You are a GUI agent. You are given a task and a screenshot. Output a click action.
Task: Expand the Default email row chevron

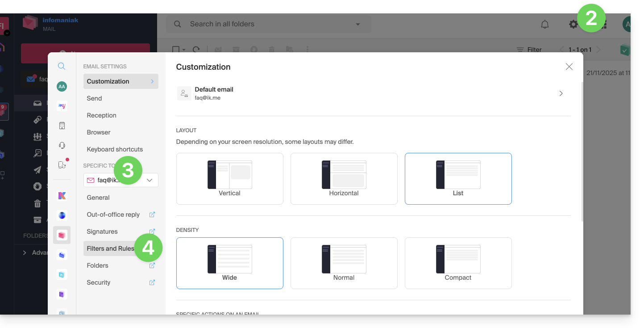coord(561,93)
